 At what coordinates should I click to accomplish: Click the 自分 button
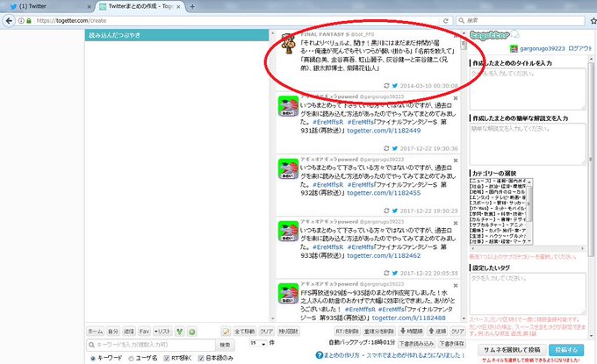coord(113,332)
